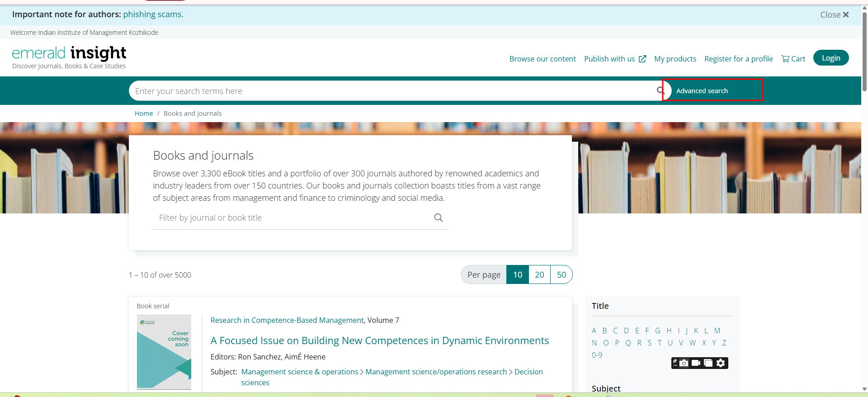Viewport: 868px width, 397px height.
Task: Set results per page to 10
Action: pyautogui.click(x=517, y=274)
